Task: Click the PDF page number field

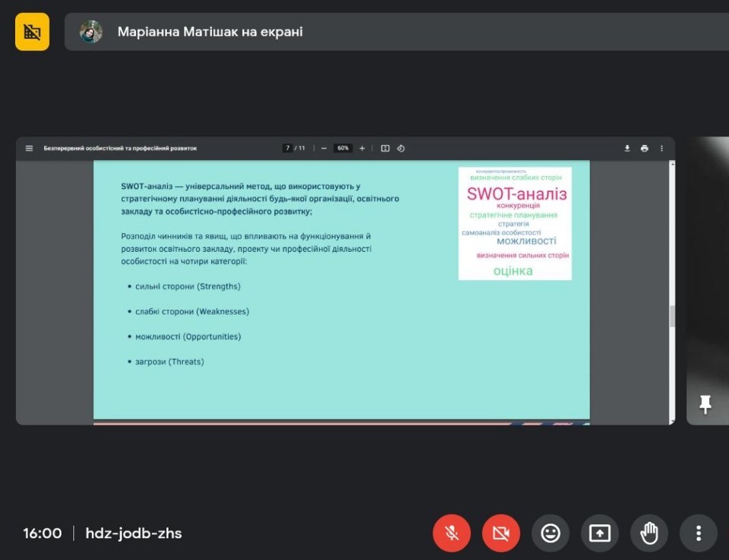Action: click(x=288, y=148)
